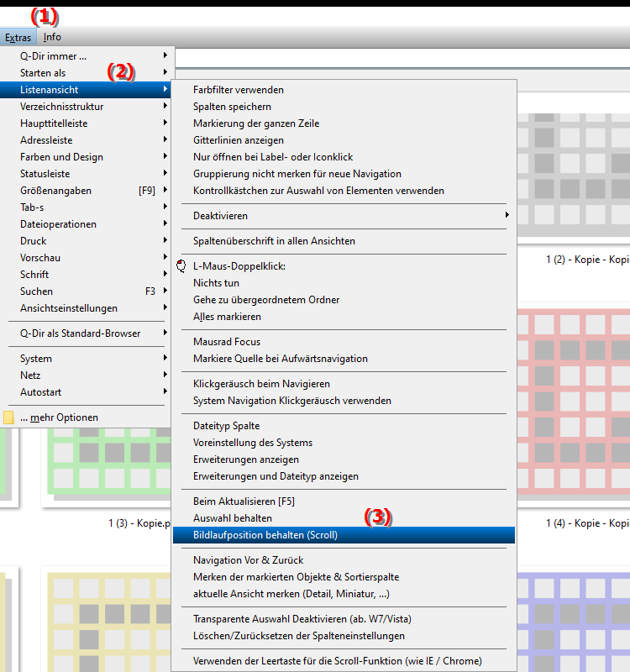Screen dimensions: 630x672
Task: Click Spalten speichern
Action: pyautogui.click(x=232, y=107)
